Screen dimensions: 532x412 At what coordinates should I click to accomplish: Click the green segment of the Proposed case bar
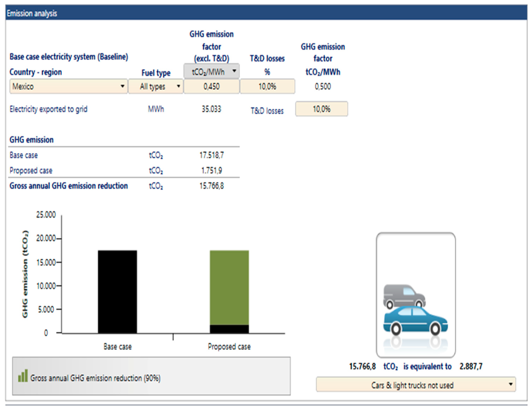tap(229, 287)
